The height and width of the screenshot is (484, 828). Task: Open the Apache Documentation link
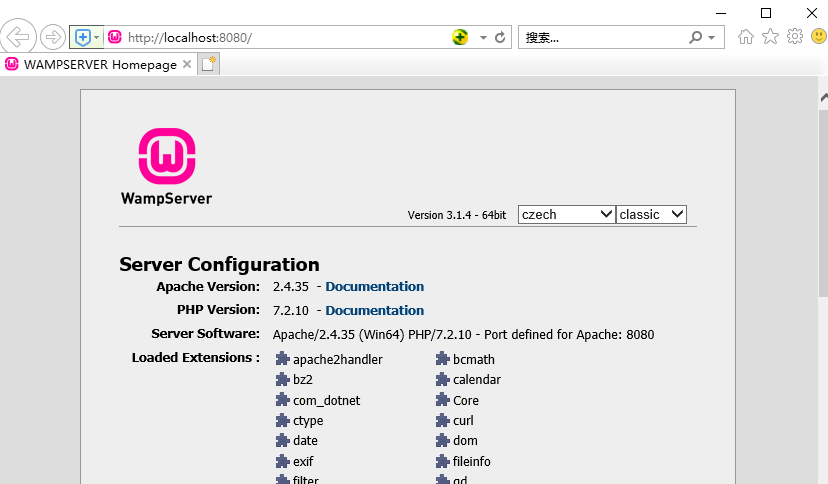click(x=374, y=287)
